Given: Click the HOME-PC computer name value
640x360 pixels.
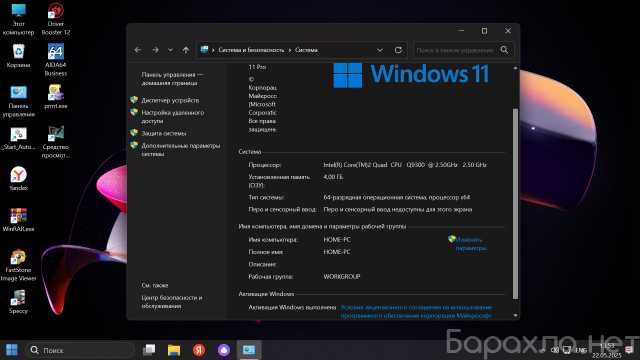Looking at the screenshot, I should click(337, 240).
